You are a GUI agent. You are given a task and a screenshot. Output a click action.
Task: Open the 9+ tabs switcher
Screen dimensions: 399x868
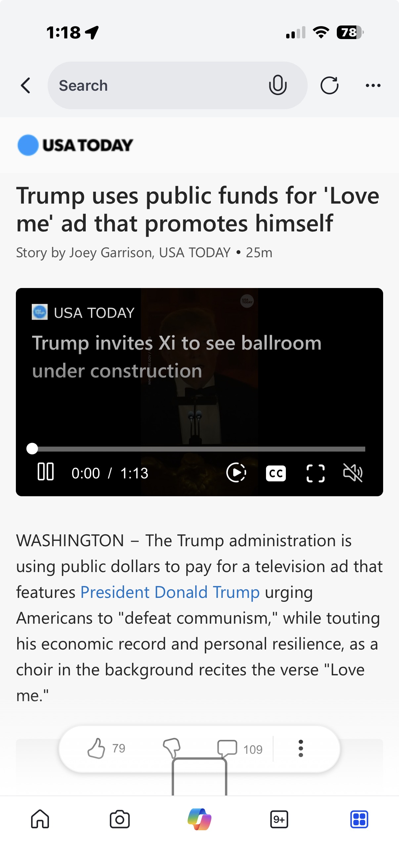(279, 819)
